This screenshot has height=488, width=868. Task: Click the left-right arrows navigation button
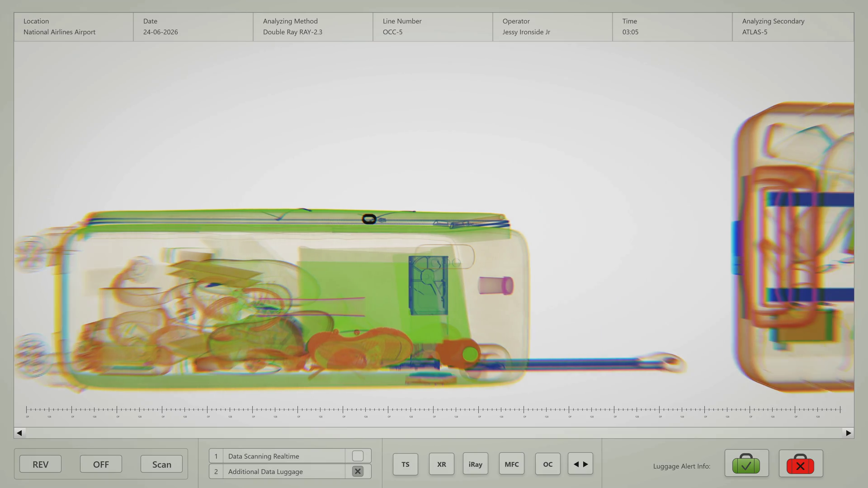(x=580, y=464)
